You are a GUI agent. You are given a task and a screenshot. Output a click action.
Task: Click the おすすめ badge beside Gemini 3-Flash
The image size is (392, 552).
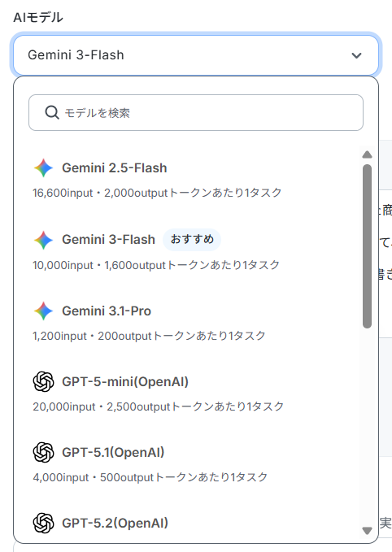(192, 240)
